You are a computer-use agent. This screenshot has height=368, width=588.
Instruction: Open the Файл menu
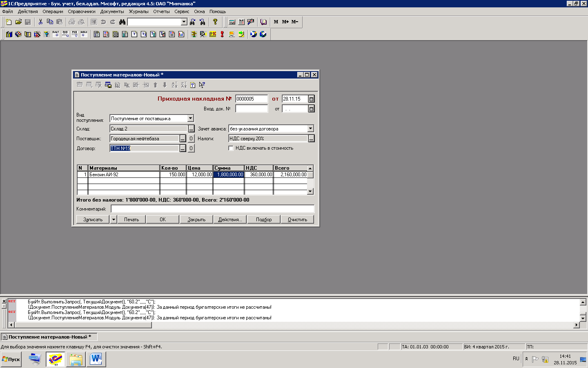pyautogui.click(x=7, y=11)
